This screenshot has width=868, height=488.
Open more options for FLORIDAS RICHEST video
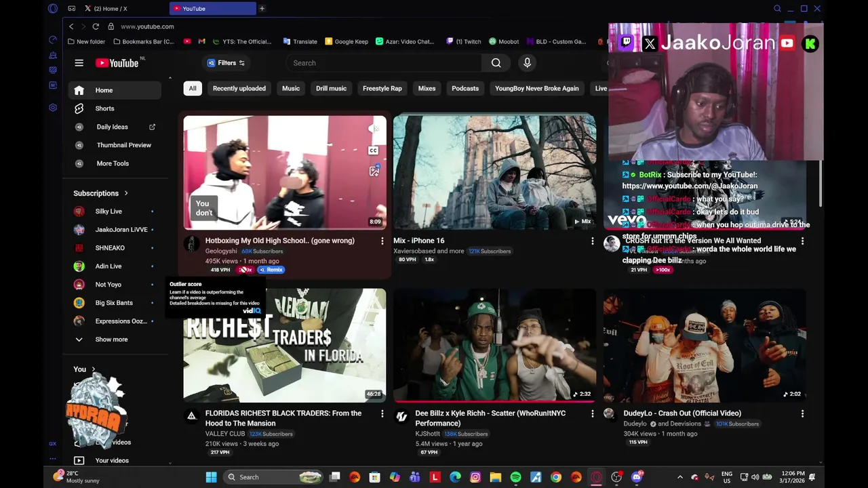coord(382,413)
